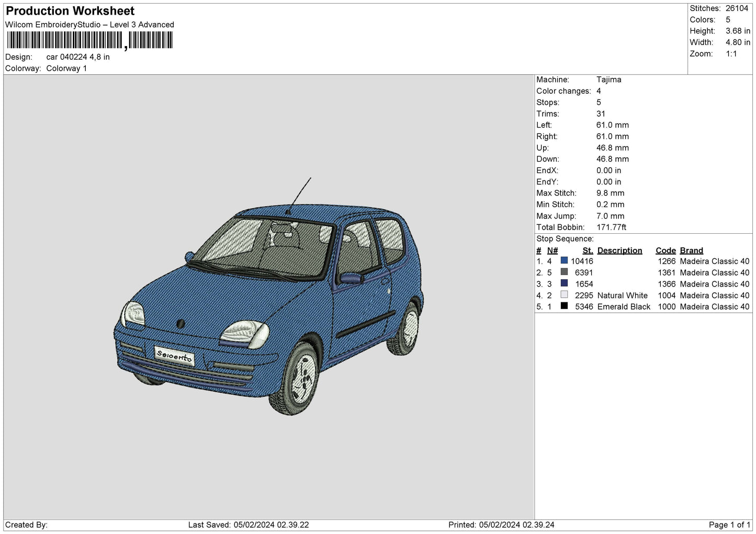Click the 'Created By:' footer label
This screenshot has height=534, width=756.
coord(26,525)
